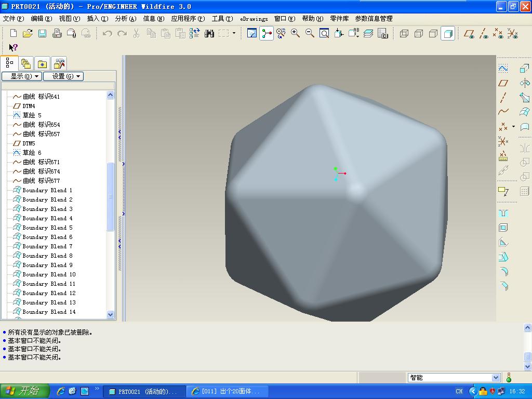The height and width of the screenshot is (399, 532).
Task: Click message area scroll down arrow
Action: [527, 366]
